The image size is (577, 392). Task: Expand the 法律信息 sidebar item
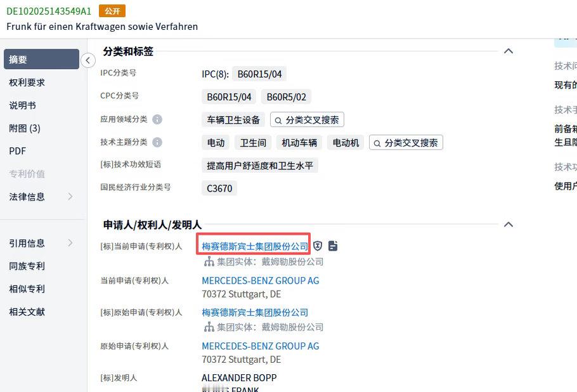point(41,197)
